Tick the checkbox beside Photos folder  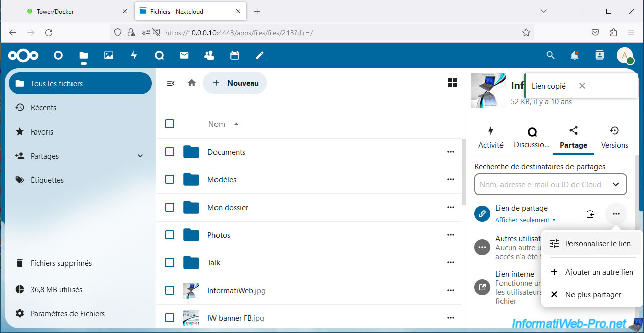170,235
